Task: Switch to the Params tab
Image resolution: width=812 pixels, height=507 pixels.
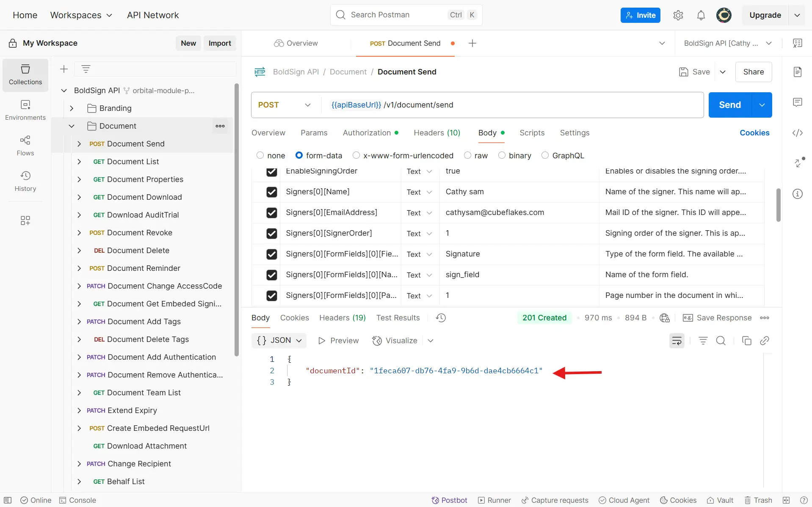Action: 314,133
